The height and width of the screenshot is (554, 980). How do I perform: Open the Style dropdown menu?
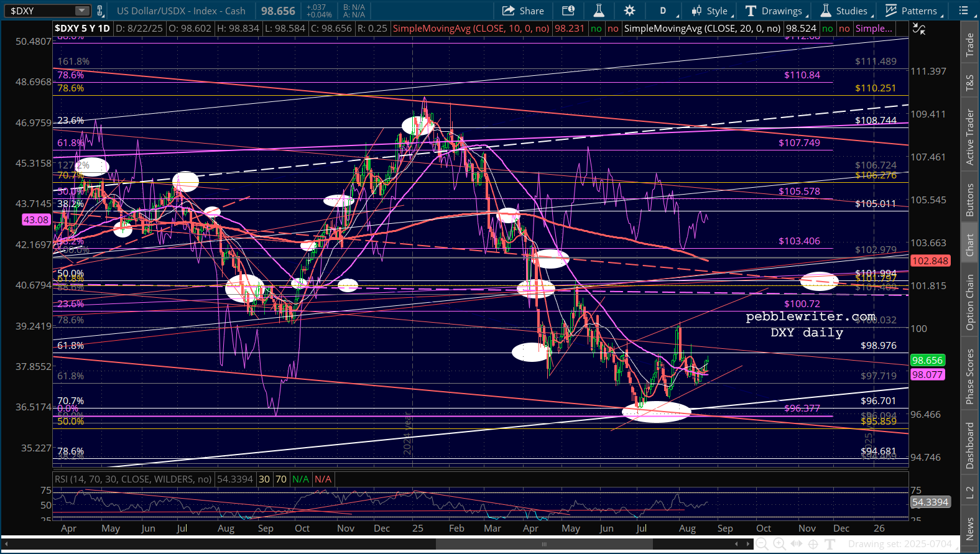pyautogui.click(x=710, y=11)
